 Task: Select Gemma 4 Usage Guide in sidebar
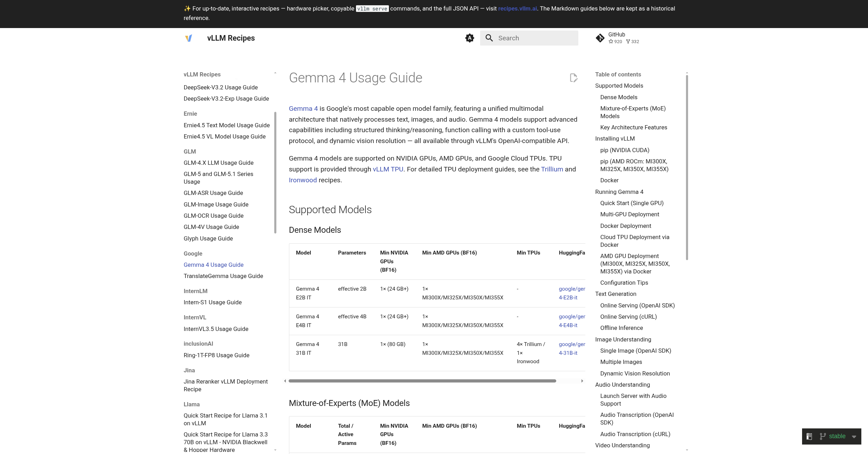click(214, 265)
